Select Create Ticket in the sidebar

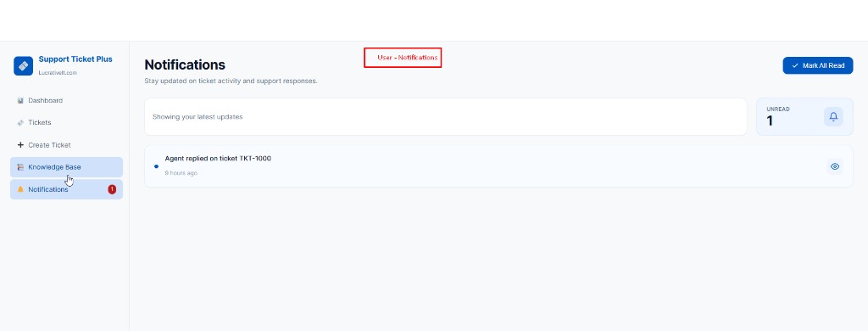tap(66, 145)
